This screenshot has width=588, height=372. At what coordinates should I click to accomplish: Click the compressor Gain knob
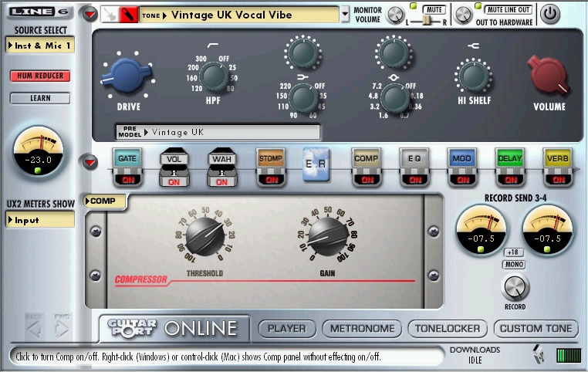click(328, 237)
